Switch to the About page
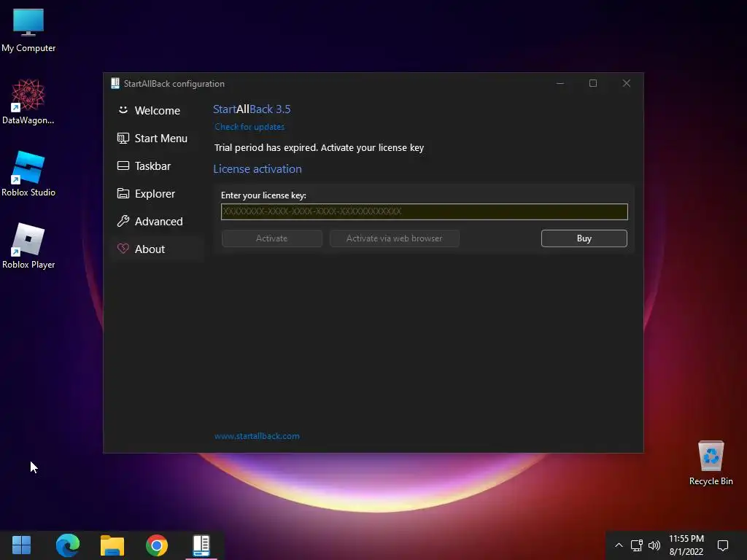Screen dimensions: 747x560 (x=157, y=249)
